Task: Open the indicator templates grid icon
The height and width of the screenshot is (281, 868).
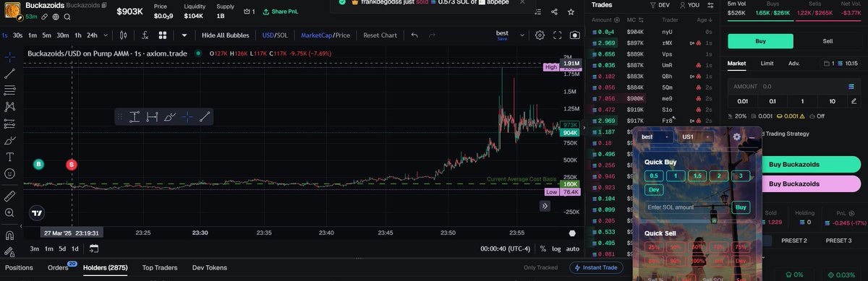Action: point(163,35)
